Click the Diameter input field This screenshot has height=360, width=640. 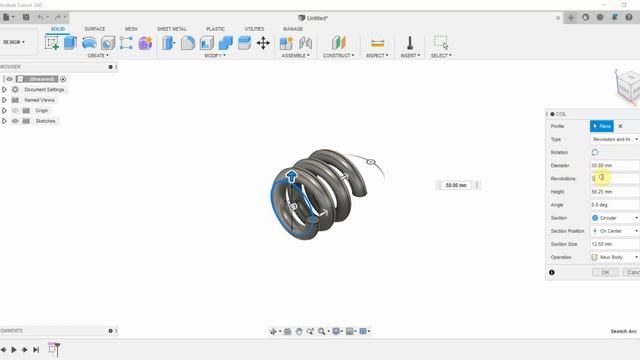[x=615, y=166]
